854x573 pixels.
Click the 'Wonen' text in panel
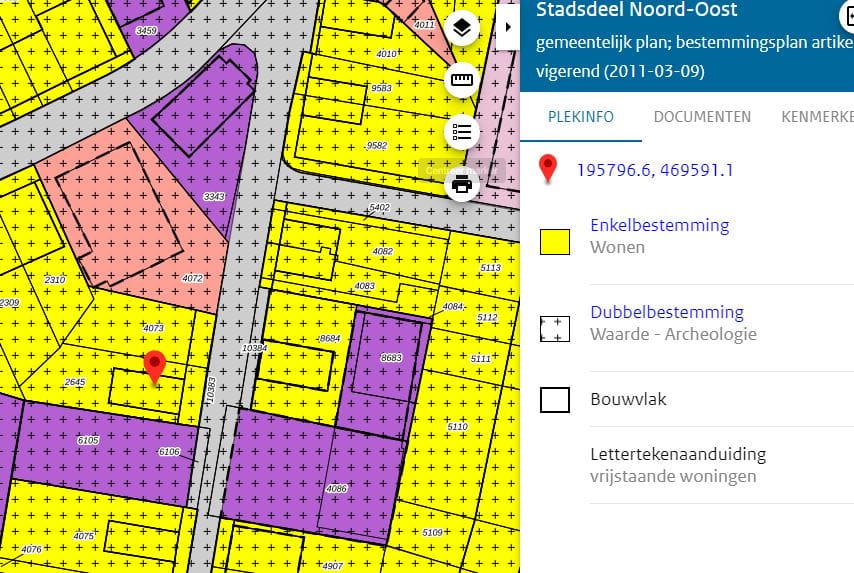[618, 247]
